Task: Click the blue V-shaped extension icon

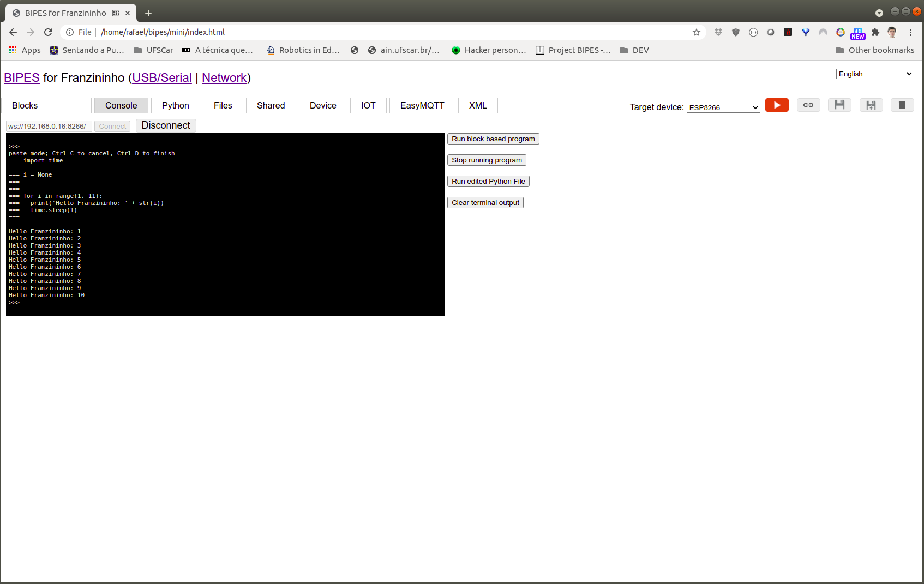Action: pos(806,32)
